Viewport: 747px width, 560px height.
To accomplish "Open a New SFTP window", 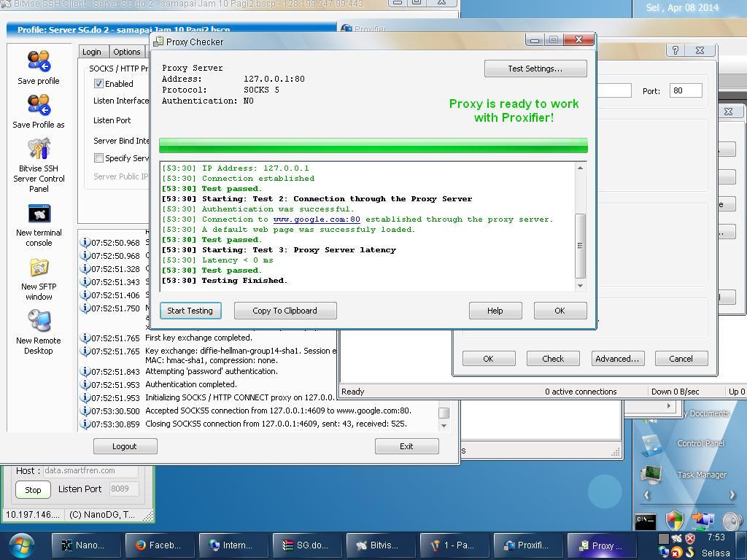I will [39, 268].
